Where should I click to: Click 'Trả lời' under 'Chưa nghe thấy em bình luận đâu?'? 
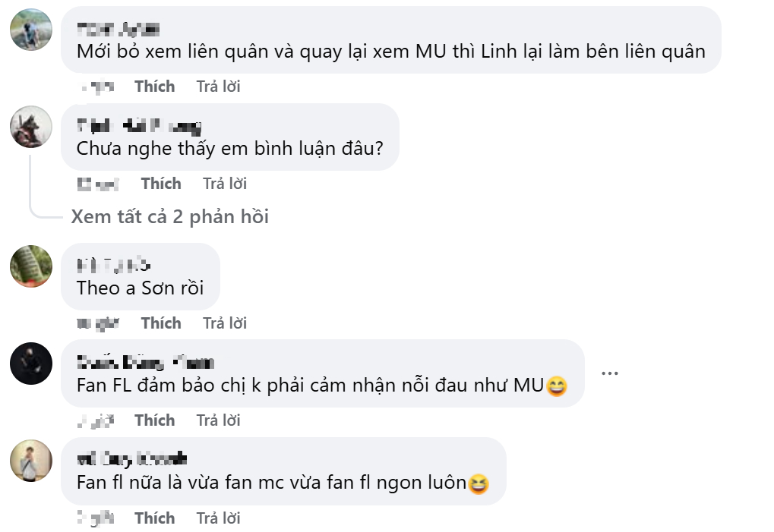(x=225, y=184)
